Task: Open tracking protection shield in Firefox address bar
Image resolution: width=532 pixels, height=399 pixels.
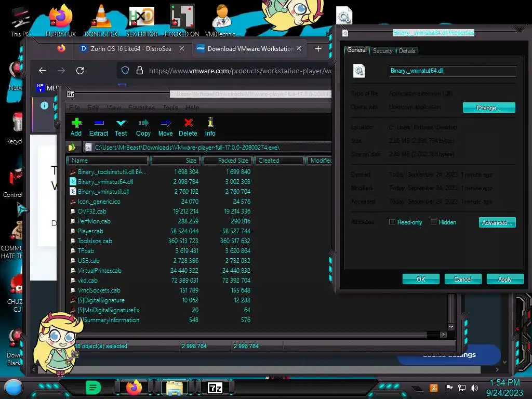Action: 125,70
